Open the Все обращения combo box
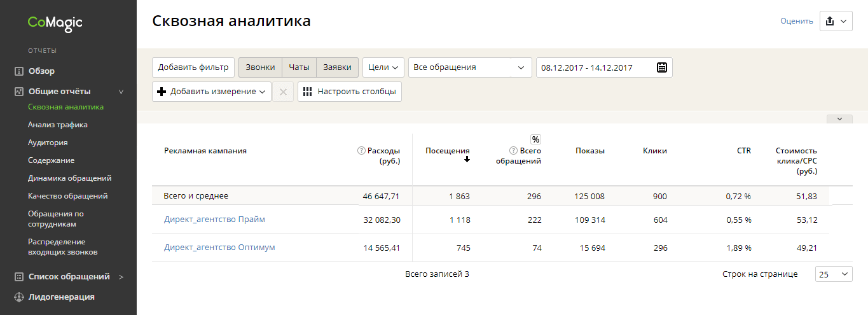Image resolution: width=868 pixels, height=315 pixels. click(469, 67)
